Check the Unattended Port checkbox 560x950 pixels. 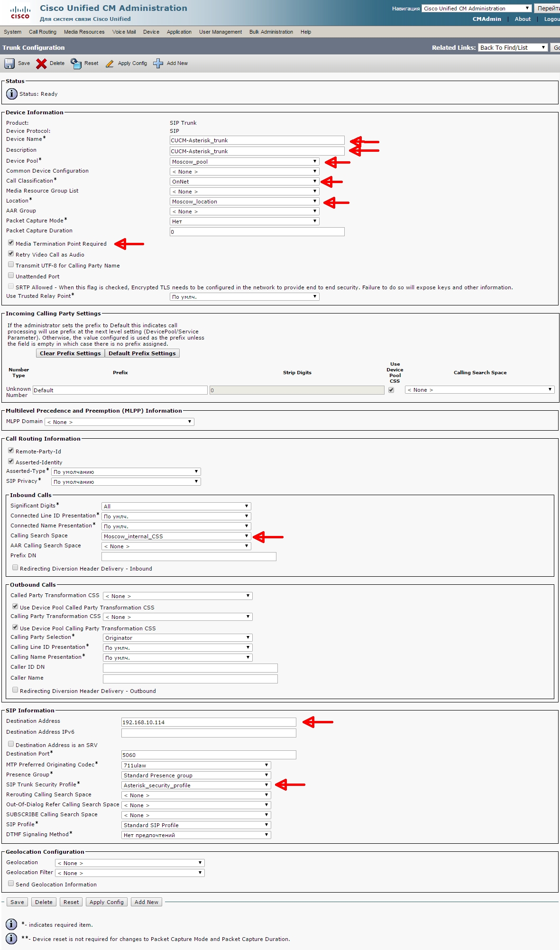coord(11,276)
